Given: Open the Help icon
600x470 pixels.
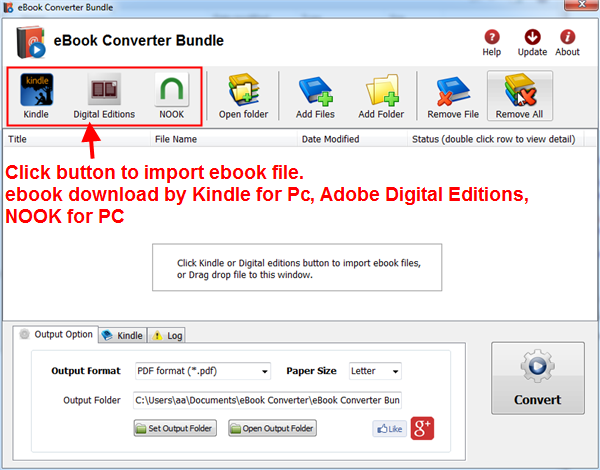Looking at the screenshot, I should [492, 43].
